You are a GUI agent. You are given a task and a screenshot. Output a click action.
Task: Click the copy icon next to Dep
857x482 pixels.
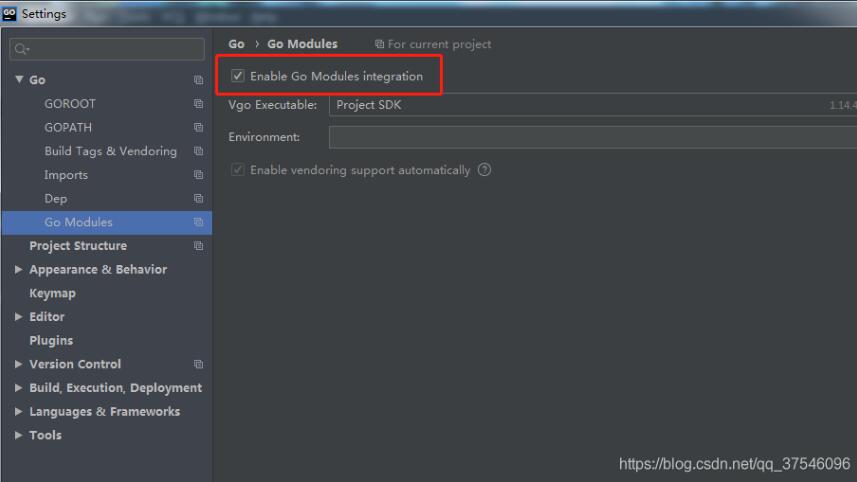198,199
